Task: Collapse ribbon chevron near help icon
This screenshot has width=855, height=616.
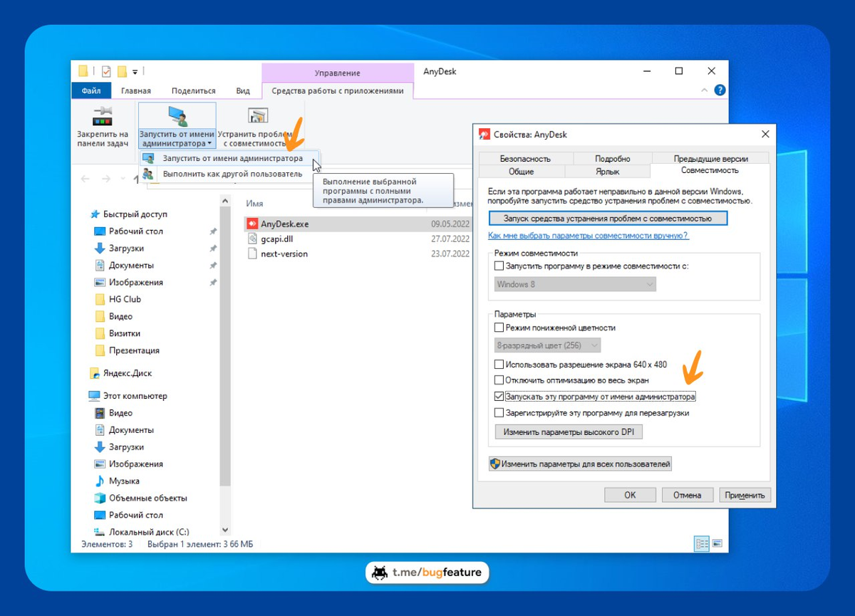Action: click(705, 90)
